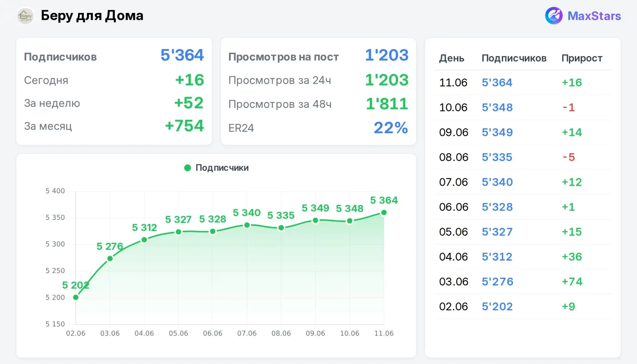Click the chart data point 5 312
This screenshot has width=637, height=364.
144,240
